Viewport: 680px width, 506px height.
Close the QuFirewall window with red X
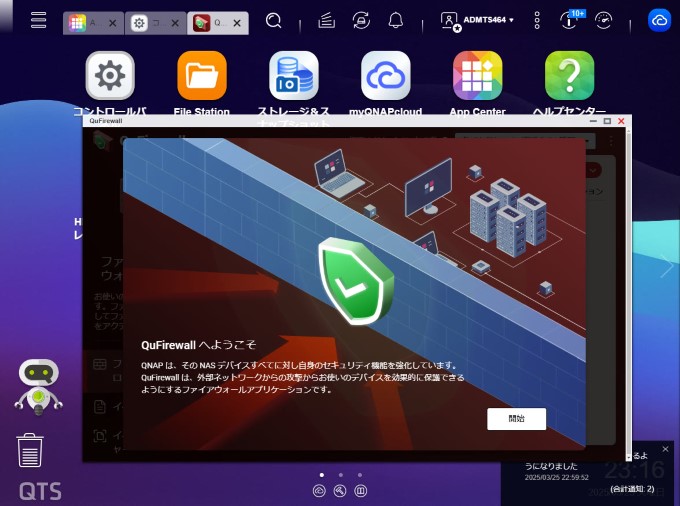(621, 121)
